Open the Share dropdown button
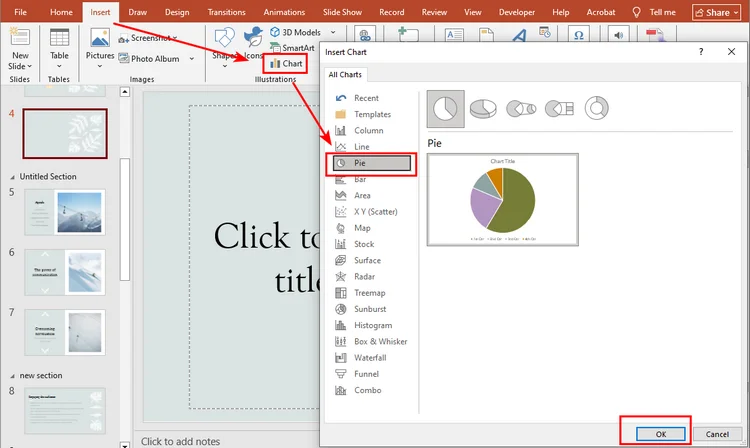Image resolution: width=750 pixels, height=448 pixels. click(717, 12)
